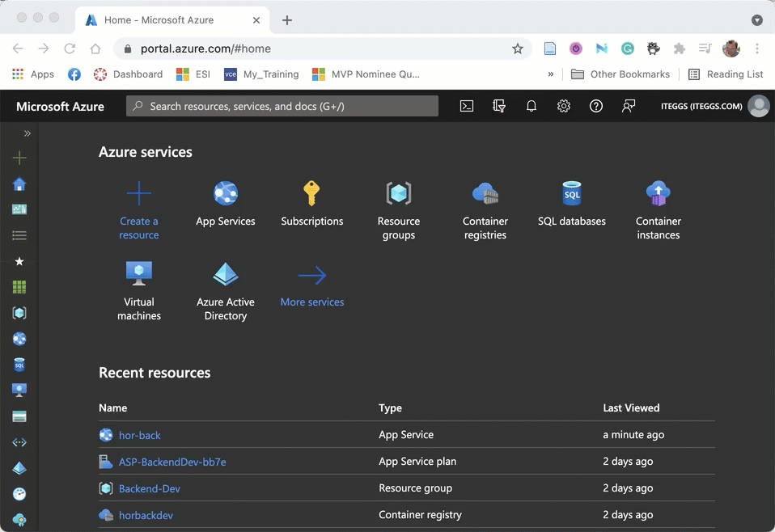This screenshot has height=532, width=775.
Task: Bookmark page with star icon
Action: [518, 49]
